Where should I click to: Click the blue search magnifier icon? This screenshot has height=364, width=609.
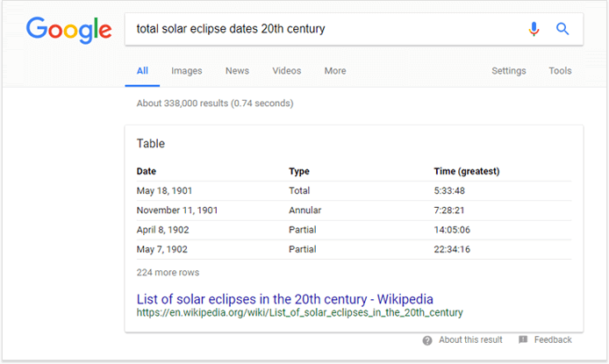(x=562, y=29)
